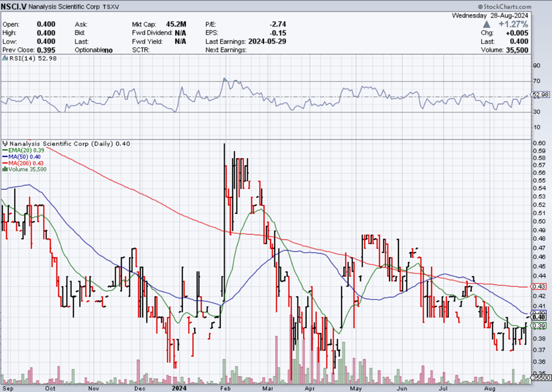Click the Ask label
This screenshot has width=552, height=392.
(81, 25)
